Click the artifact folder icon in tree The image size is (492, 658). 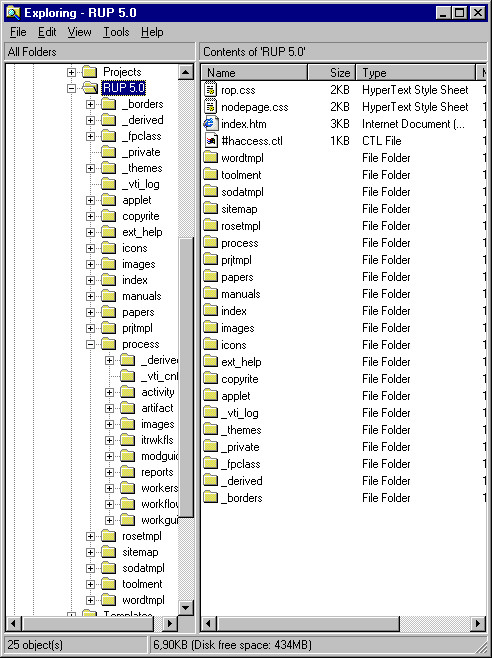pos(128,408)
